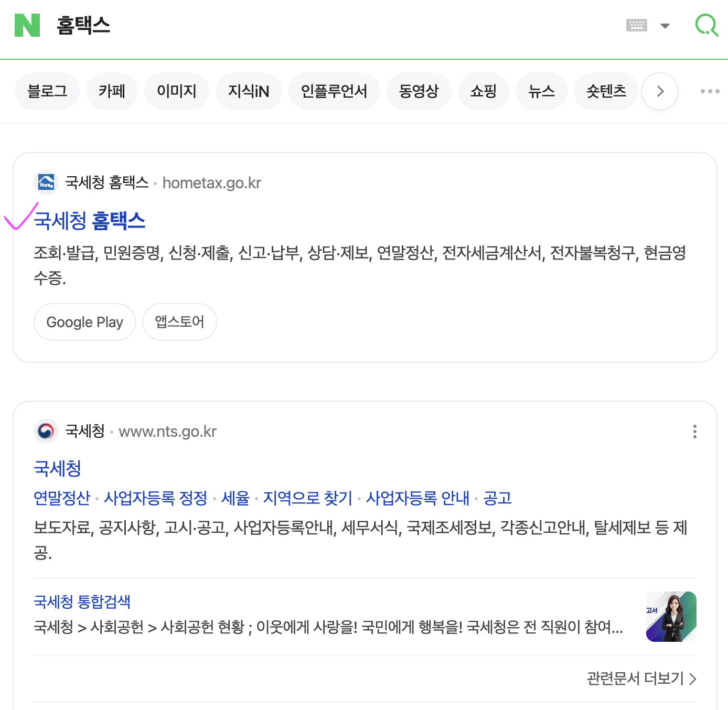Screen dimensions: 728x710
Task: Click the 보도자료, 공지사항 description text
Action: (x=360, y=540)
